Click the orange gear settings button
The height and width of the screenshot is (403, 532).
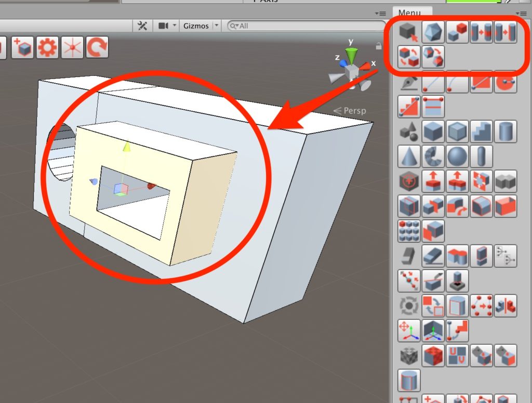pyautogui.click(x=47, y=48)
